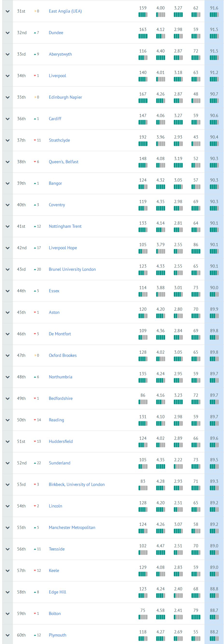224x644 pixels.
Task: Open the chevron beside 43rd Brunel University
Action: [x=7, y=269]
